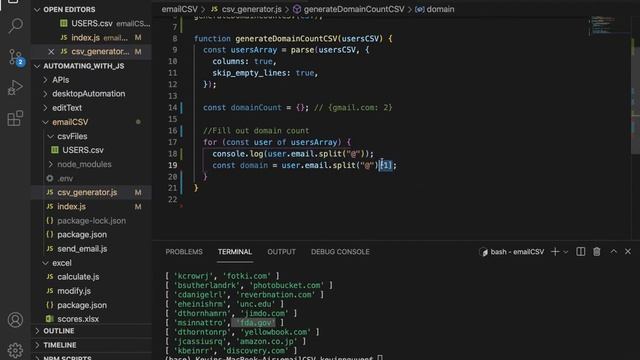Split the terminal panel
This screenshot has height=360, width=640.
coord(580,252)
